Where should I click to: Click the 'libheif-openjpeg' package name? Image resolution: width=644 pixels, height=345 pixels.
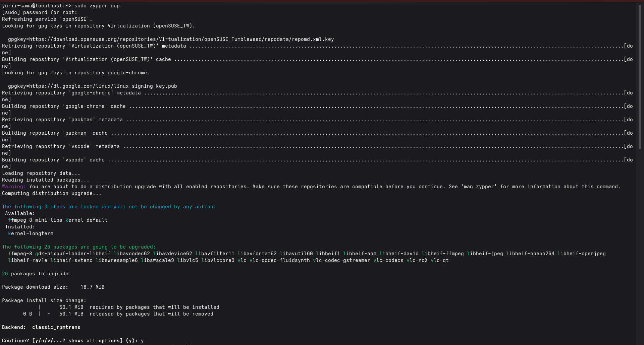tap(582, 254)
